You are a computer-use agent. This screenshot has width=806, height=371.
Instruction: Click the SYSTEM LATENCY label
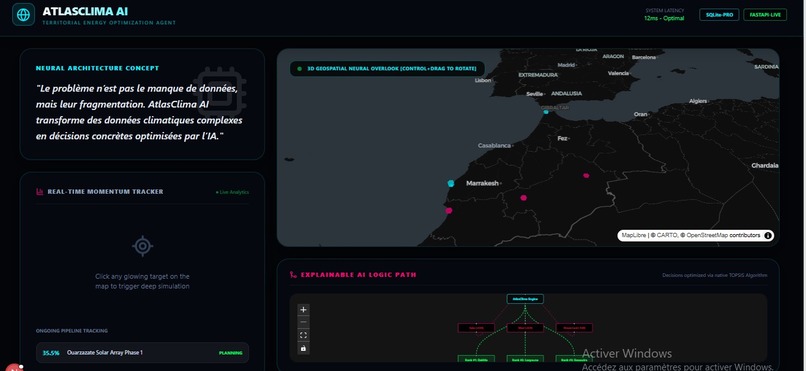click(x=665, y=10)
